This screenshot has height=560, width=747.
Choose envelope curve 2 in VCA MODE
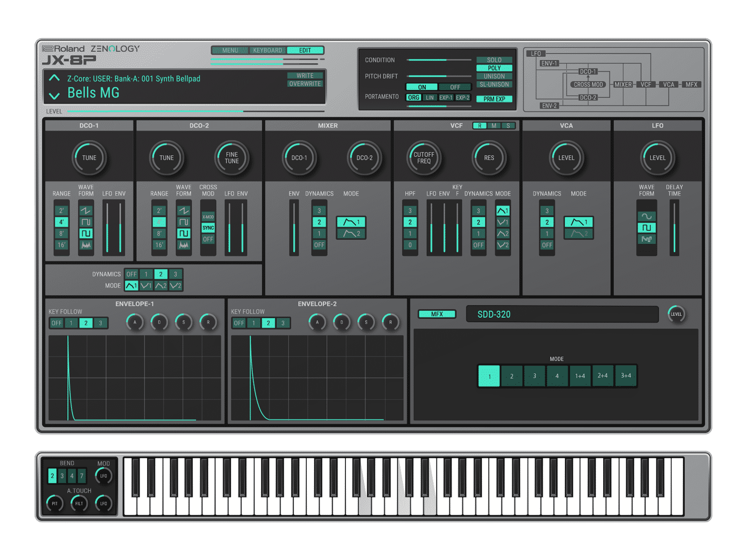[x=578, y=233]
